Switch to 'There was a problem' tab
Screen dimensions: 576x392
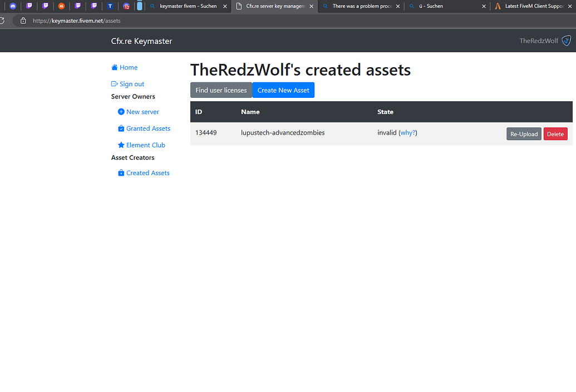(x=362, y=6)
